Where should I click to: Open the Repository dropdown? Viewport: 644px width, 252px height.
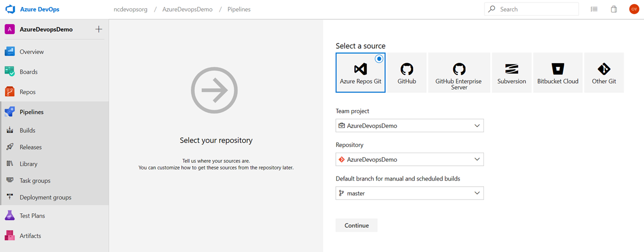(409, 160)
